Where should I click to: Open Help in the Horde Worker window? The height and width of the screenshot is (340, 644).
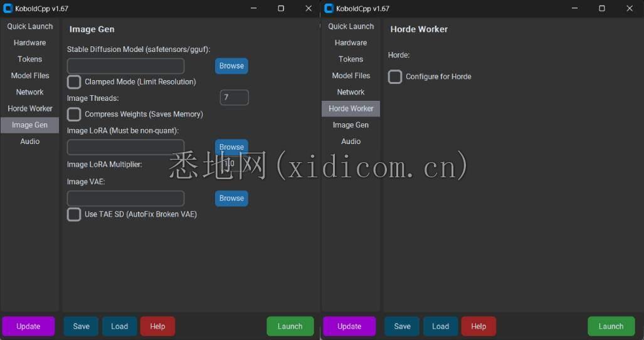coord(478,326)
